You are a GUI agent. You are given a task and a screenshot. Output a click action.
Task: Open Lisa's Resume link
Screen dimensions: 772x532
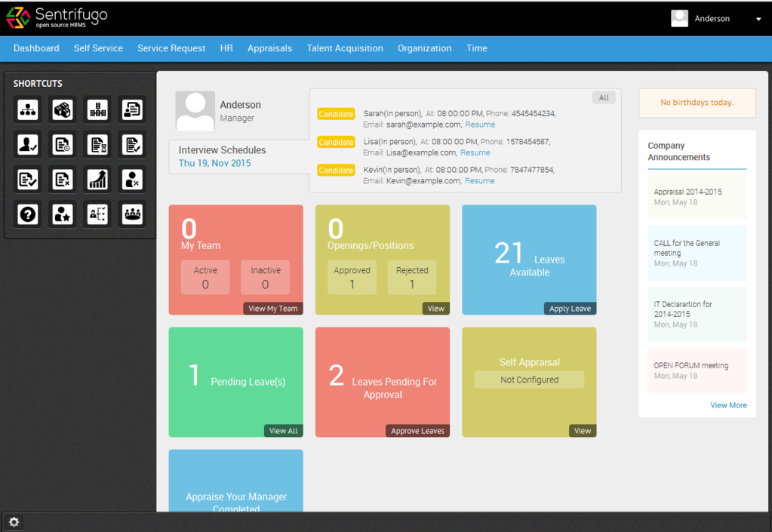tap(475, 152)
